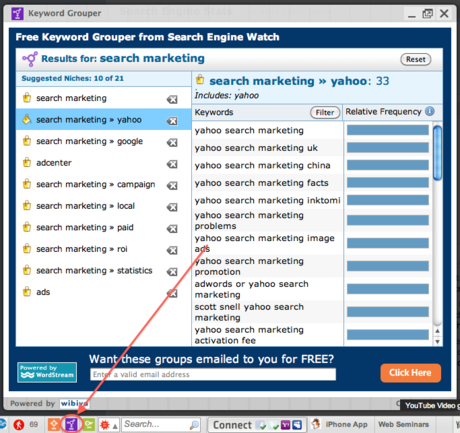Viewport: 460px width, 433px height.
Task: Remove the 'search marketing » local' niche
Action: click(x=172, y=207)
